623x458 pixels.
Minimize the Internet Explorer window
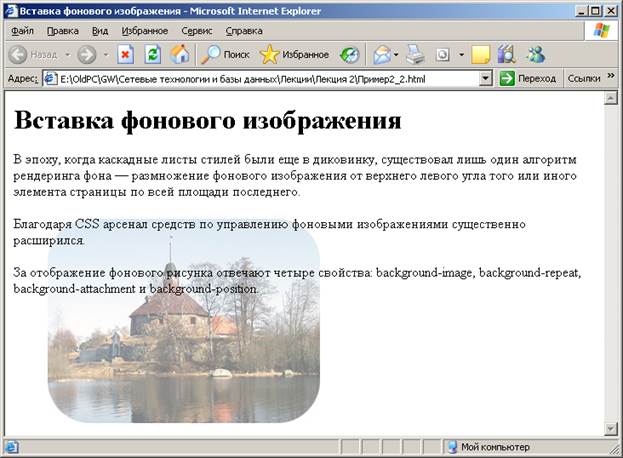pos(582,11)
